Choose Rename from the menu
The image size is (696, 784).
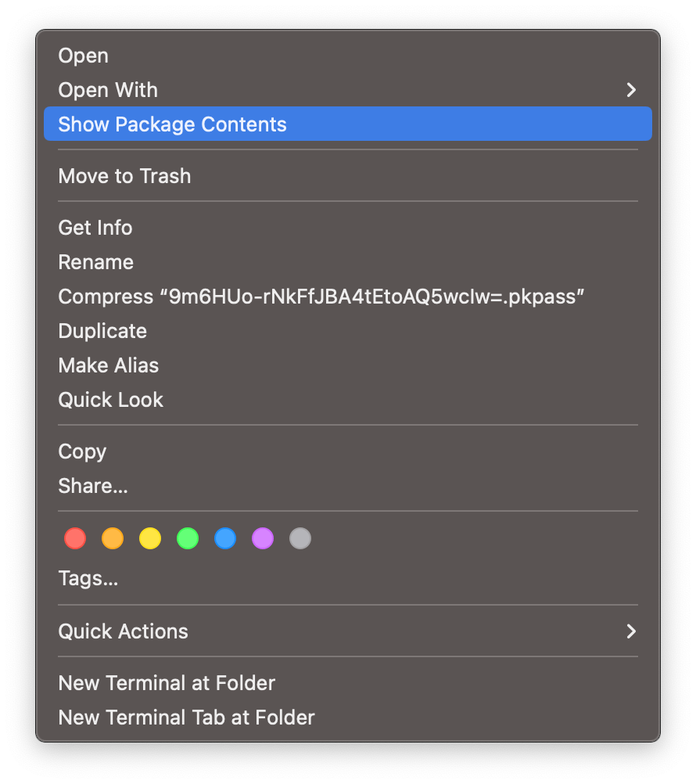point(95,262)
